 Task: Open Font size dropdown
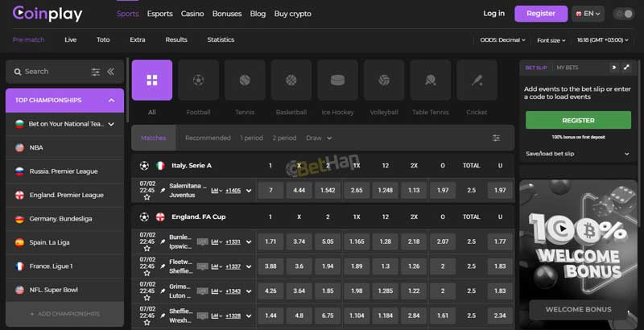(x=551, y=40)
